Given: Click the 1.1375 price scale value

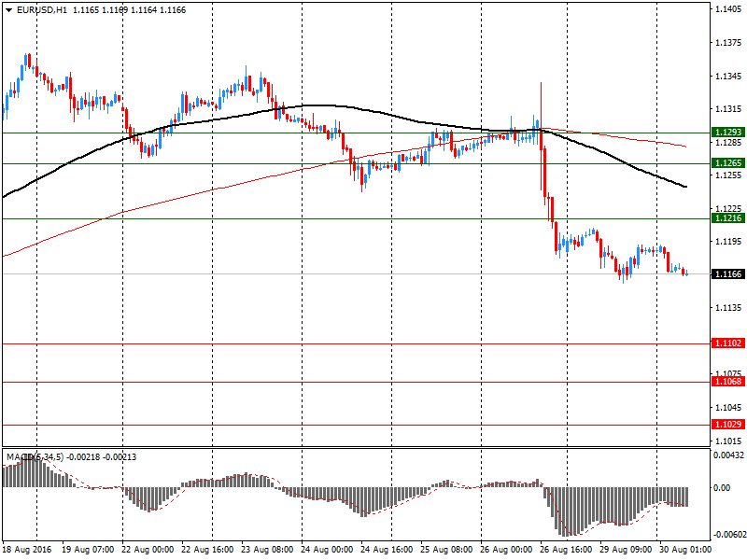Looking at the screenshot, I should 728,43.
